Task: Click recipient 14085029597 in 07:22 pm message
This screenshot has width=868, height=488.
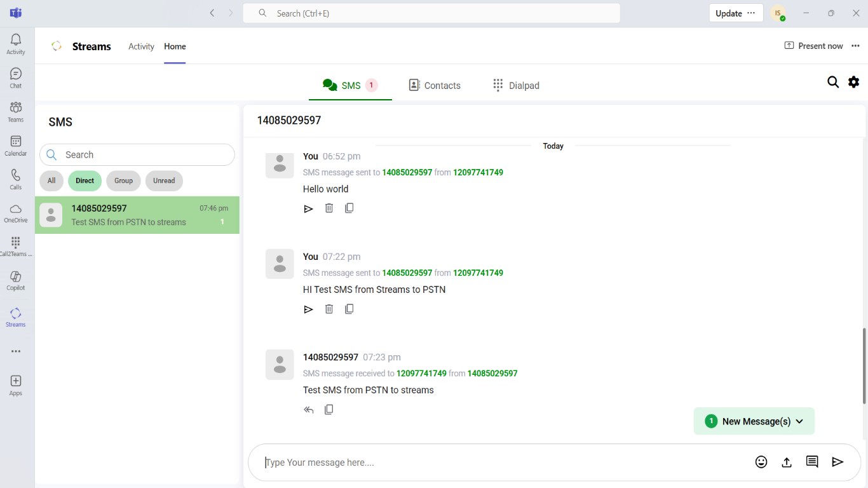Action: coord(407,273)
